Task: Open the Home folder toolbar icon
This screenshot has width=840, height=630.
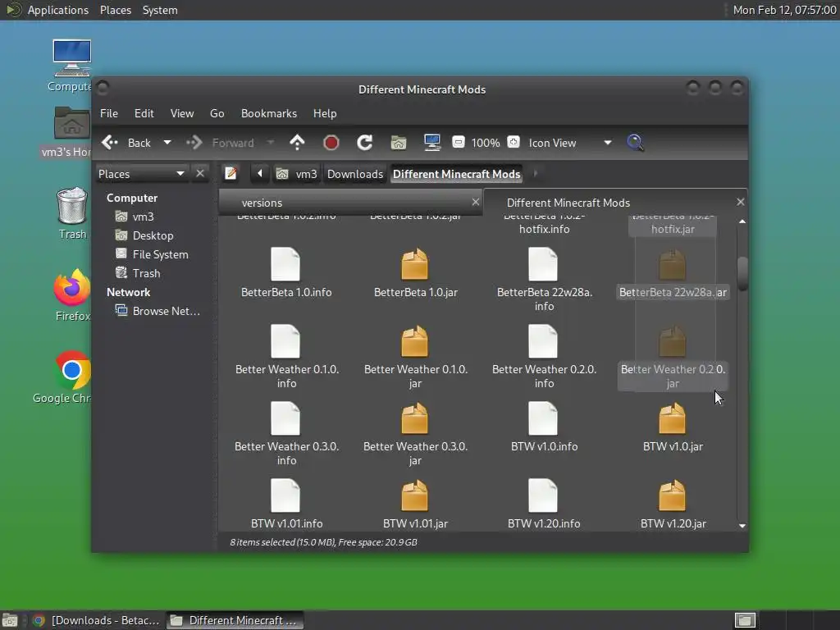Action: pos(399,143)
